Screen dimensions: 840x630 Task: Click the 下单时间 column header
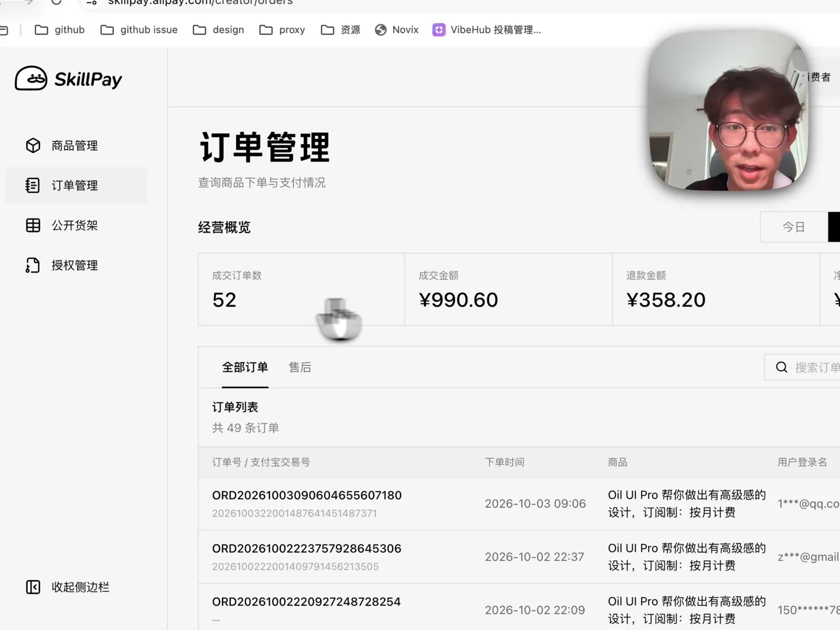coord(505,463)
